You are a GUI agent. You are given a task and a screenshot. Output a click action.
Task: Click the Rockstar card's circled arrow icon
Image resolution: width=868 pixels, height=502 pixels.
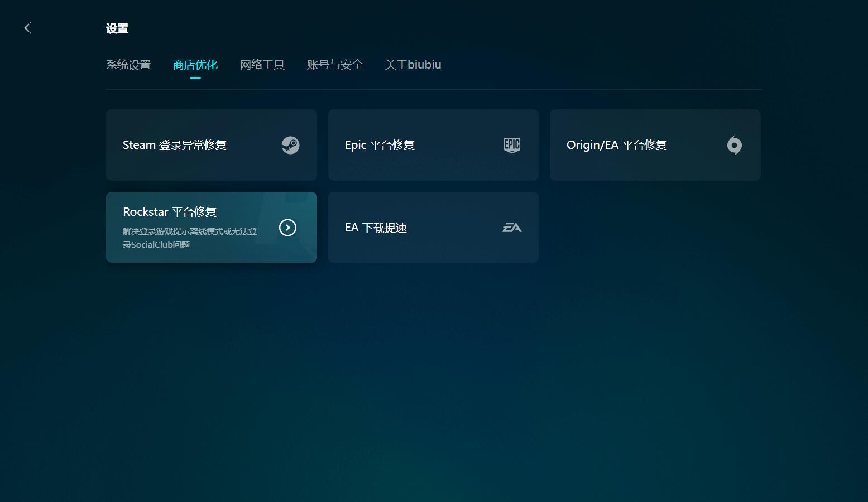coord(287,228)
